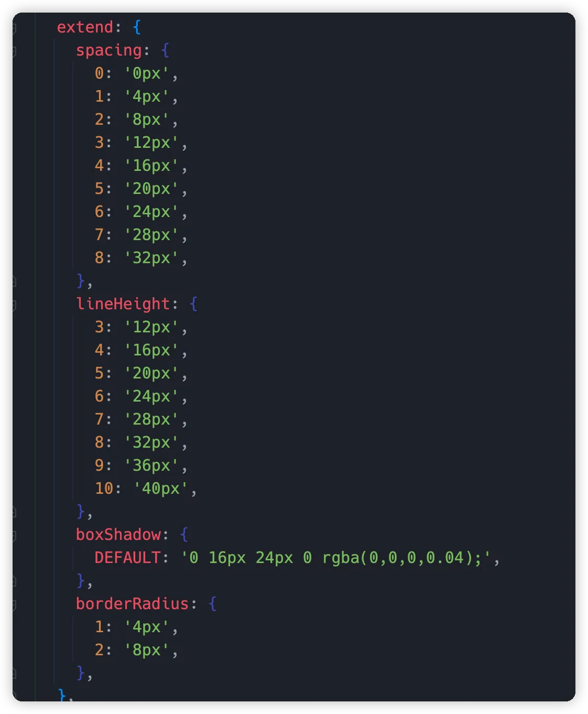Collapse the lineHeight block fold marker

coord(14,305)
